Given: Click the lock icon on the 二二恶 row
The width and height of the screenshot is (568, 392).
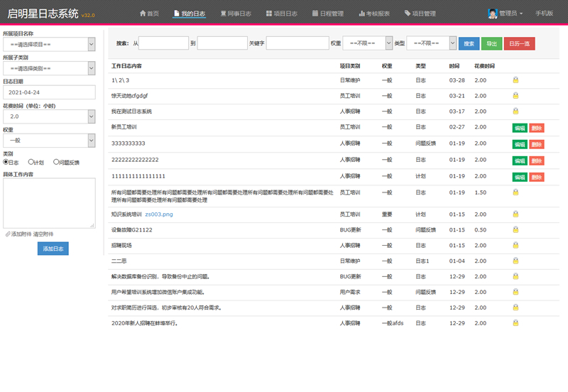Looking at the screenshot, I should [515, 261].
